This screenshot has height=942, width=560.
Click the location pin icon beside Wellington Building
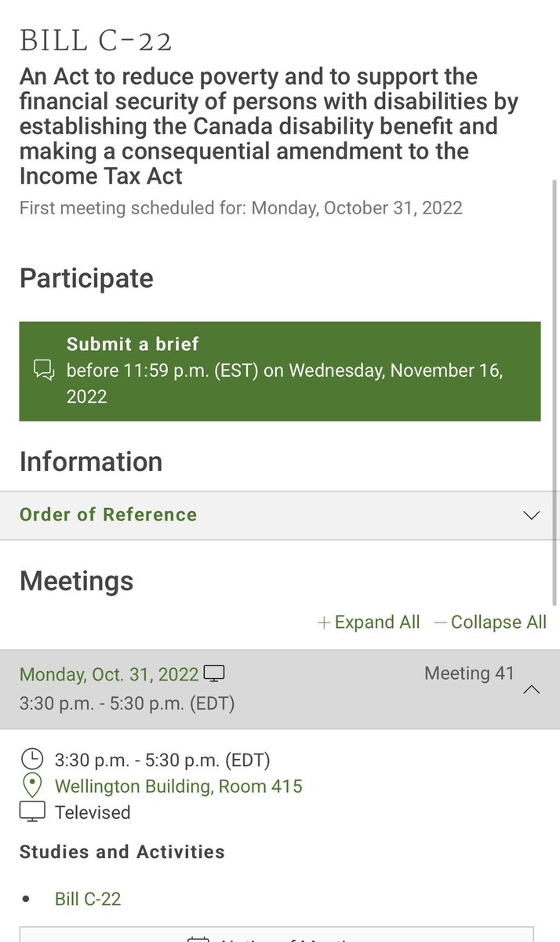point(32,786)
